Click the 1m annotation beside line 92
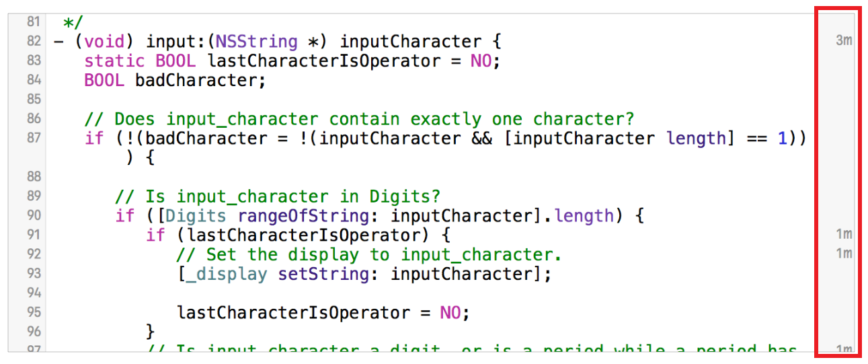The height and width of the screenshot is (364, 868). (x=844, y=254)
